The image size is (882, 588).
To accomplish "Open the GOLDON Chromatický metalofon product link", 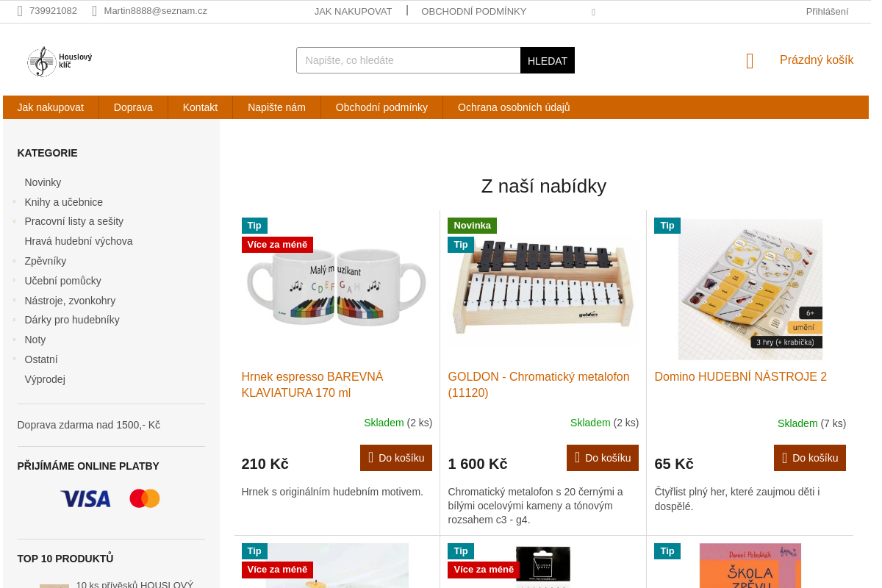I will (x=539, y=384).
